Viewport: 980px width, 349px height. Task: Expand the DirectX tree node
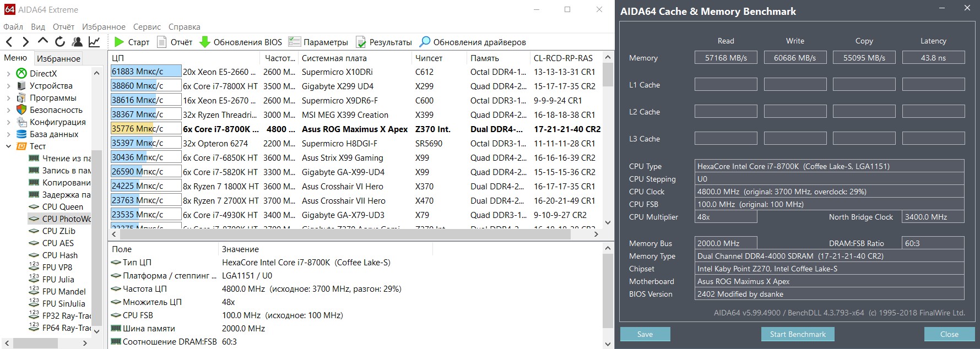(8, 74)
